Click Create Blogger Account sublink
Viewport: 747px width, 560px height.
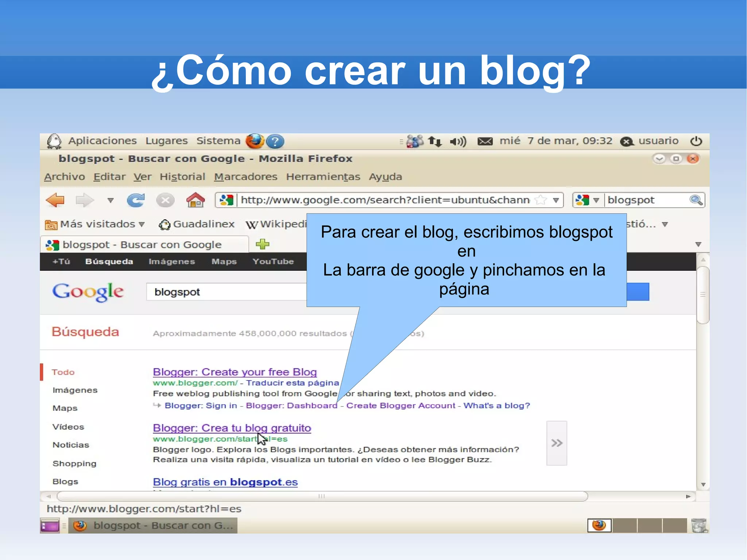pyautogui.click(x=401, y=405)
